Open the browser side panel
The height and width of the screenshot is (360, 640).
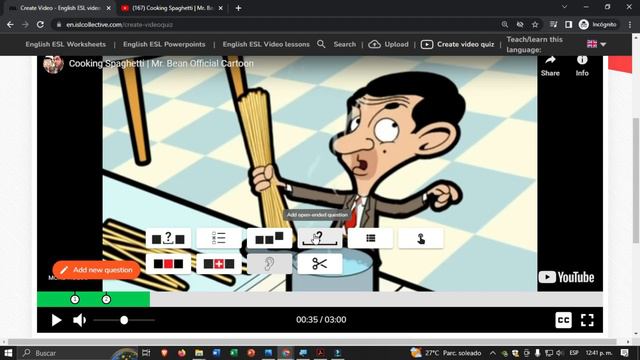pyautogui.click(x=569, y=24)
